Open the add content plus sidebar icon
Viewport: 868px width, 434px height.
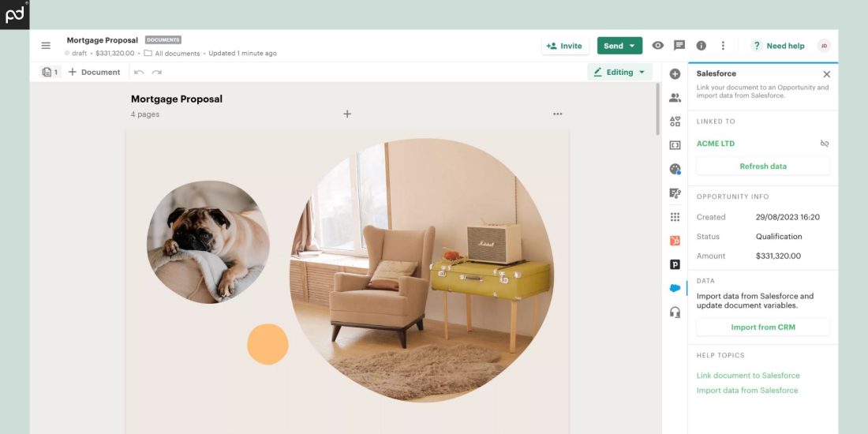675,74
